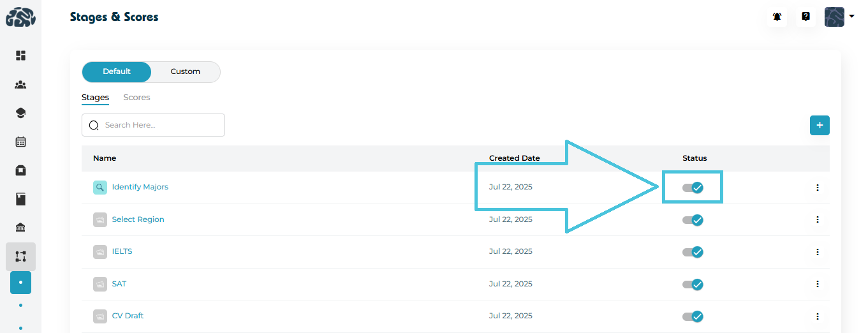The image size is (868, 333).
Task: Open the Identify Majors stage link
Action: (x=140, y=187)
